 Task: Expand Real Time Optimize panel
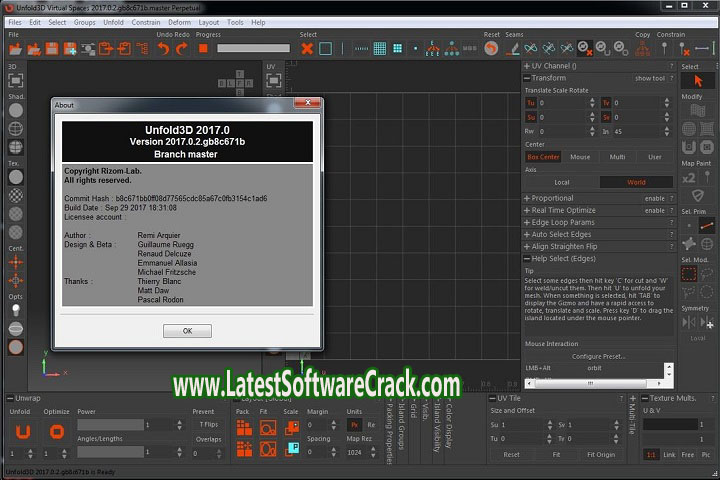click(x=527, y=210)
